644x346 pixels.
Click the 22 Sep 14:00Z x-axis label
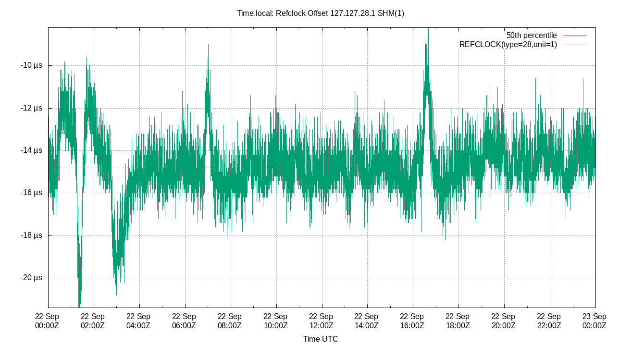click(x=367, y=321)
